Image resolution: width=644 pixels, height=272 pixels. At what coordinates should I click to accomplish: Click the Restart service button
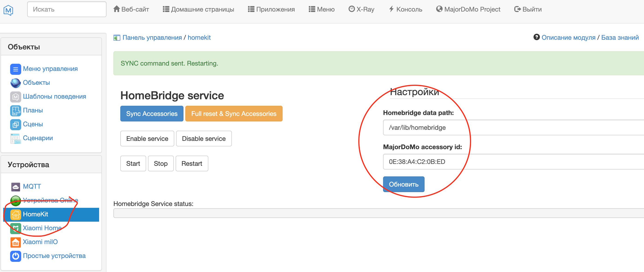pos(192,163)
